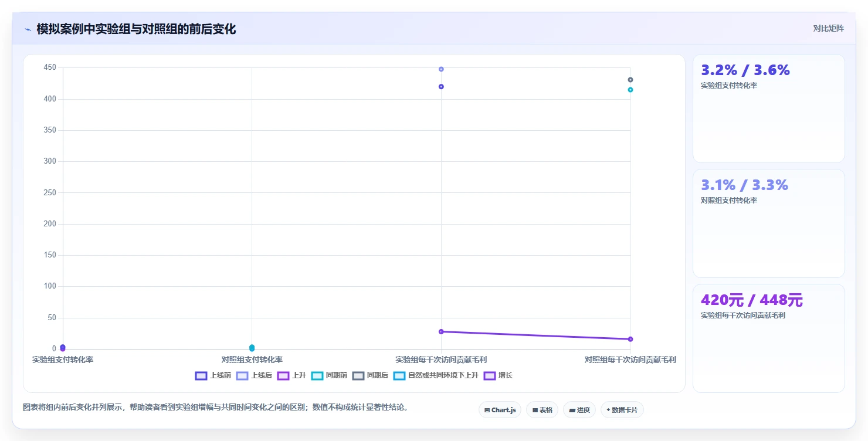
Task: Toggle the 自然或共同环境下上升 legend series
Action: coord(436,375)
